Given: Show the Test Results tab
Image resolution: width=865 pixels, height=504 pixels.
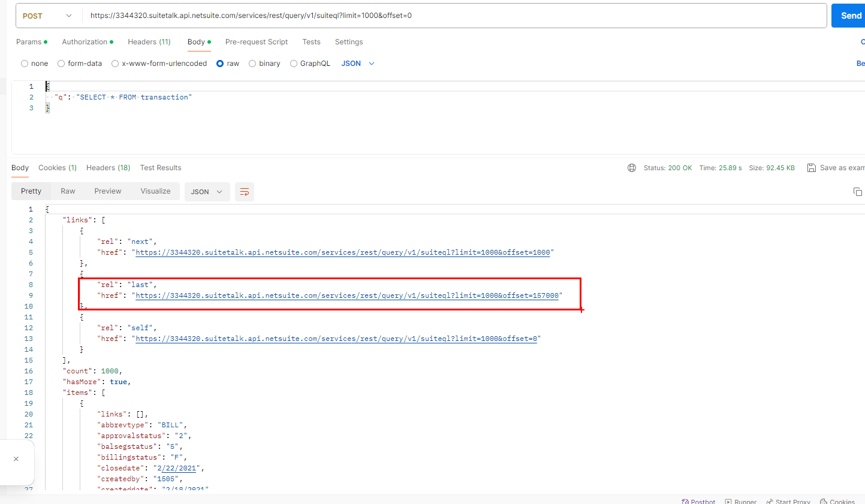Looking at the screenshot, I should coord(161,168).
